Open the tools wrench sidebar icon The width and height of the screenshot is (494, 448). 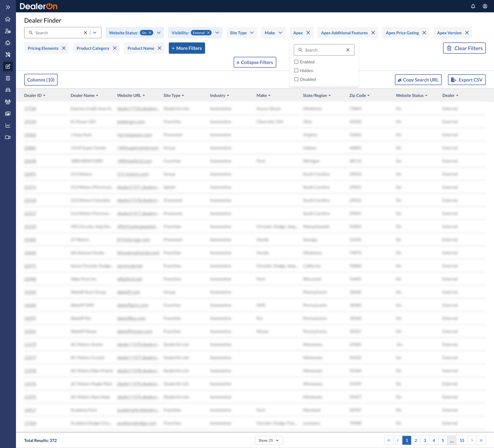tap(8, 55)
